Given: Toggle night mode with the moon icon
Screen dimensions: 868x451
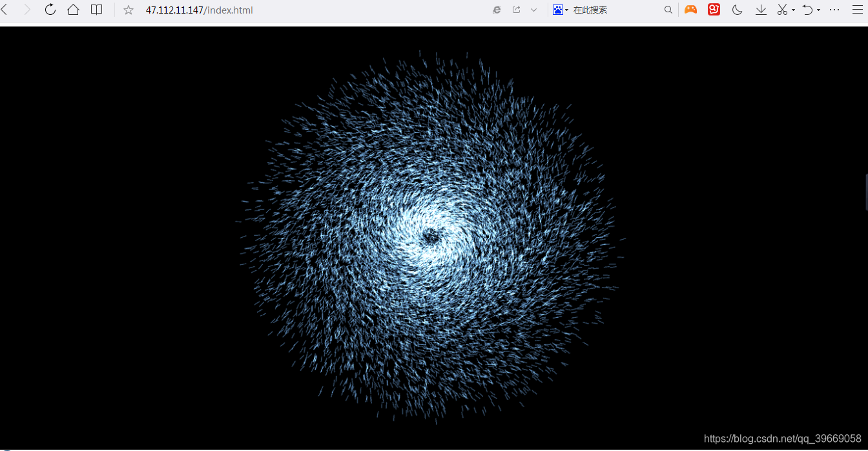Looking at the screenshot, I should 738,10.
